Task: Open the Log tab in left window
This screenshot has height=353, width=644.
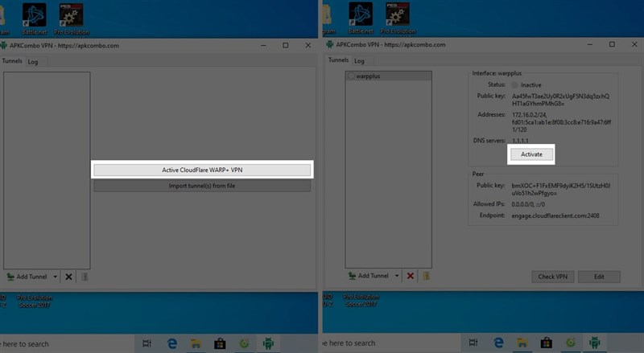Action: pos(33,62)
